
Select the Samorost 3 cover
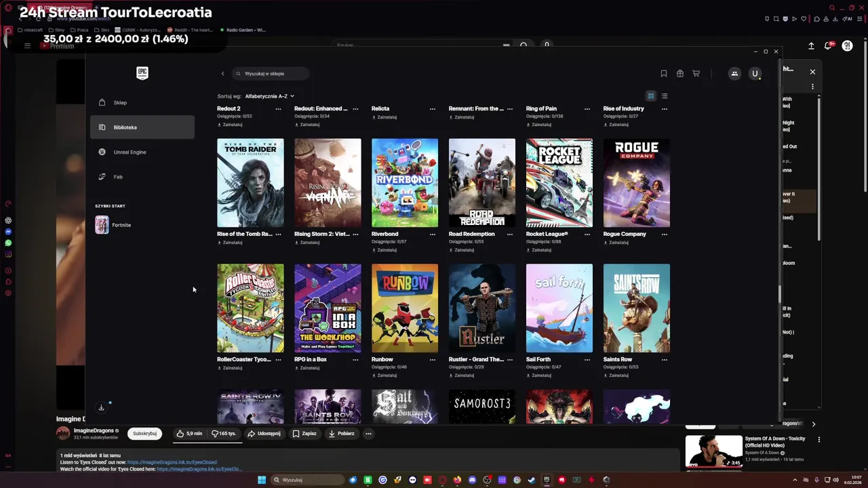pos(482,407)
